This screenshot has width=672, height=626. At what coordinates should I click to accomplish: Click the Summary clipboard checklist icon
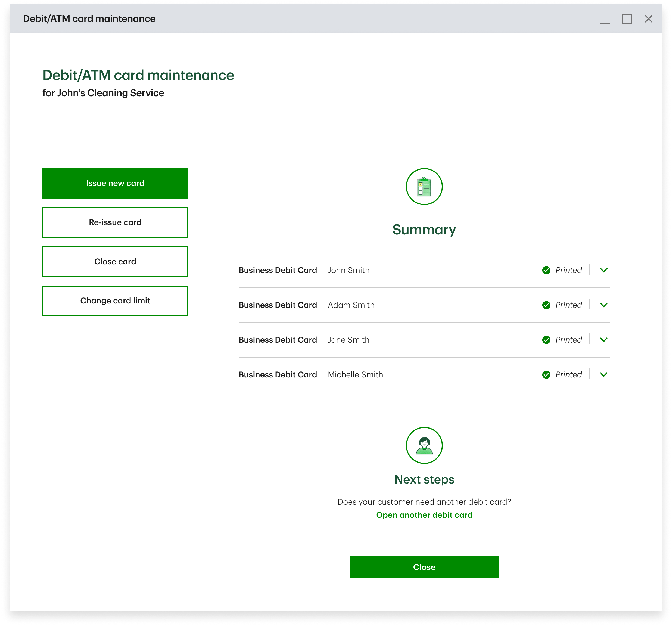coord(424,186)
